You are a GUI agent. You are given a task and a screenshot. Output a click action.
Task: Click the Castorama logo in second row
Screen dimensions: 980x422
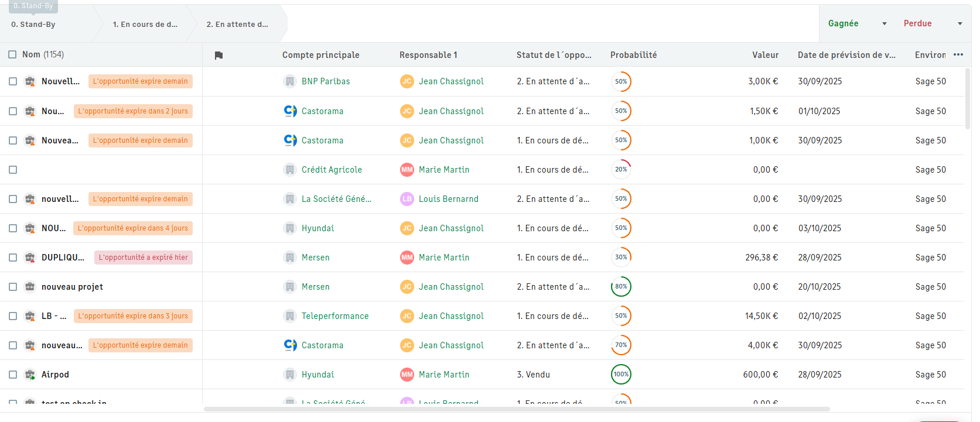point(290,111)
